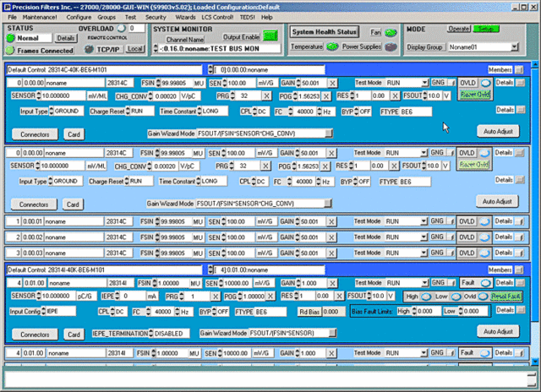
Task: Click the green Setup mode button
Action: pyautogui.click(x=486, y=29)
